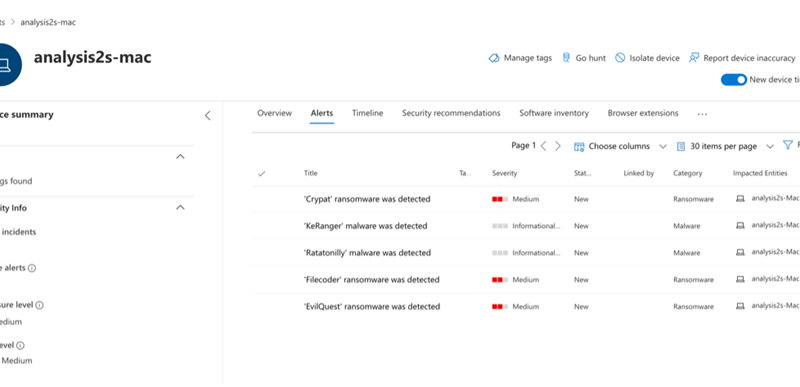
Task: Click info icon next to exposure level
Action: [39, 305]
